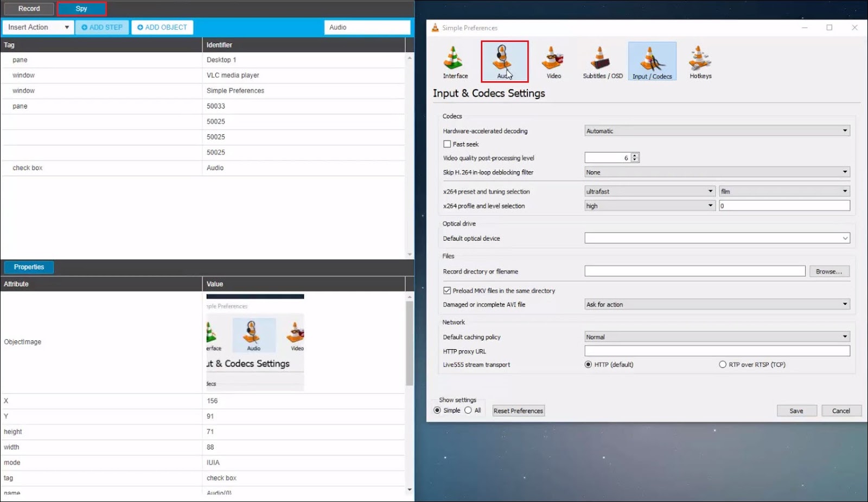The image size is (868, 502).
Task: Click the Properties panel vertical scrollbar
Action: (x=410, y=344)
